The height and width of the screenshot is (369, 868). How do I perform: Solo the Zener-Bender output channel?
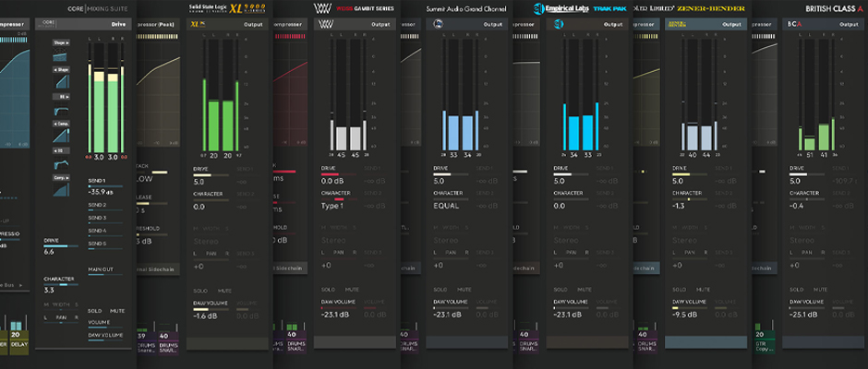click(680, 290)
